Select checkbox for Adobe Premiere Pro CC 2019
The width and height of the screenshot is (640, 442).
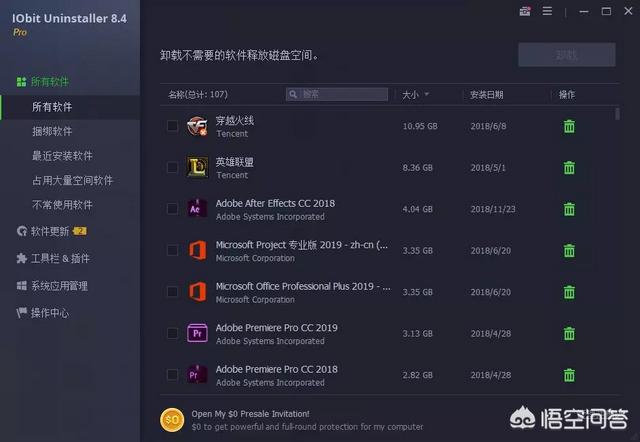(x=172, y=333)
